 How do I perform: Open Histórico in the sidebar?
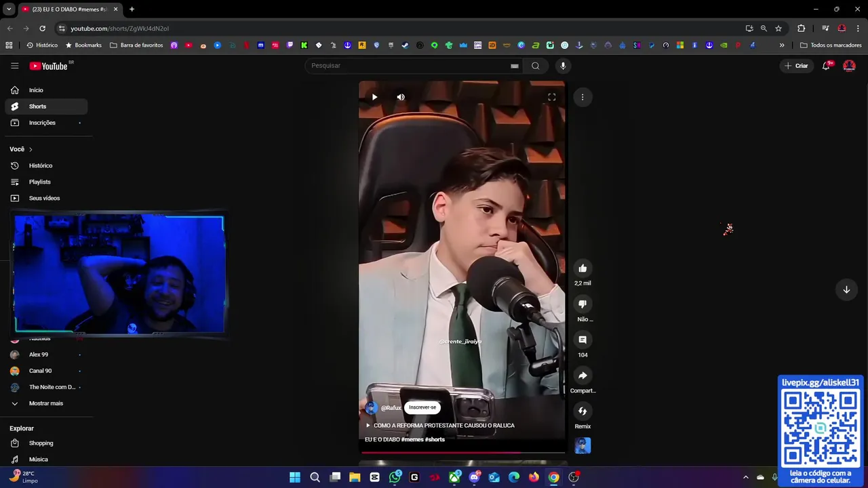point(46,165)
